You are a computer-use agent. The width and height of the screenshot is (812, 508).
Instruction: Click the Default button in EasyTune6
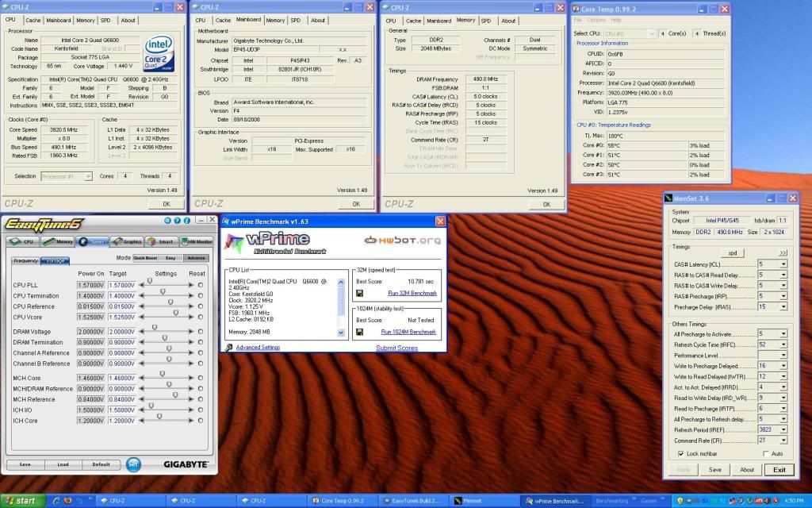101,464
